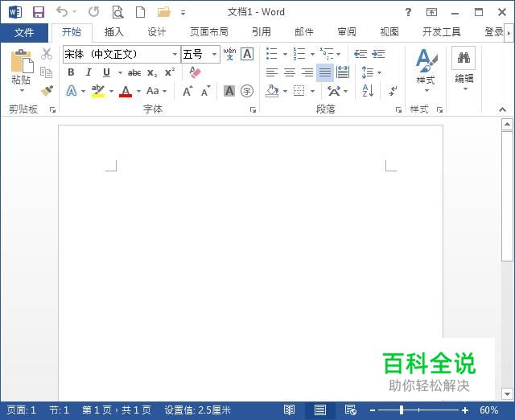Switch to Read Mode view in status bar
The height and width of the screenshot is (420, 515).
tap(289, 410)
